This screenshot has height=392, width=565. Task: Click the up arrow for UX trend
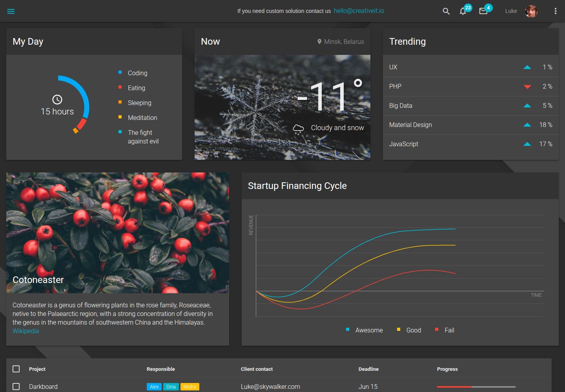527,67
